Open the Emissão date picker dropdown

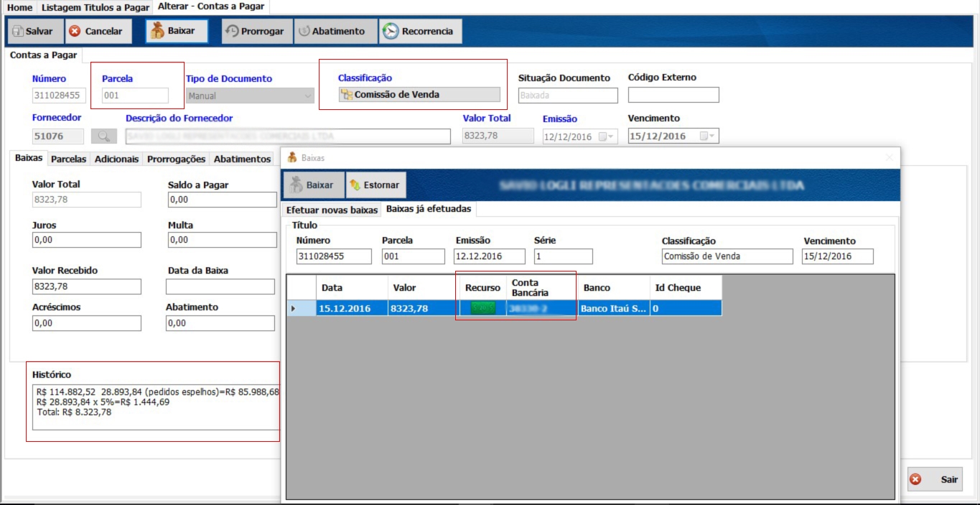(607, 136)
